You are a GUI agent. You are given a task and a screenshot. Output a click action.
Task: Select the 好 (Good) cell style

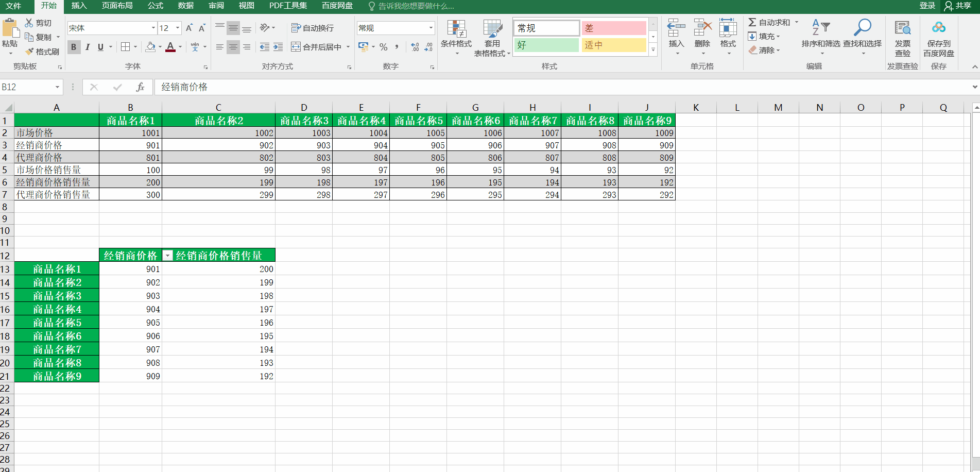pos(547,45)
